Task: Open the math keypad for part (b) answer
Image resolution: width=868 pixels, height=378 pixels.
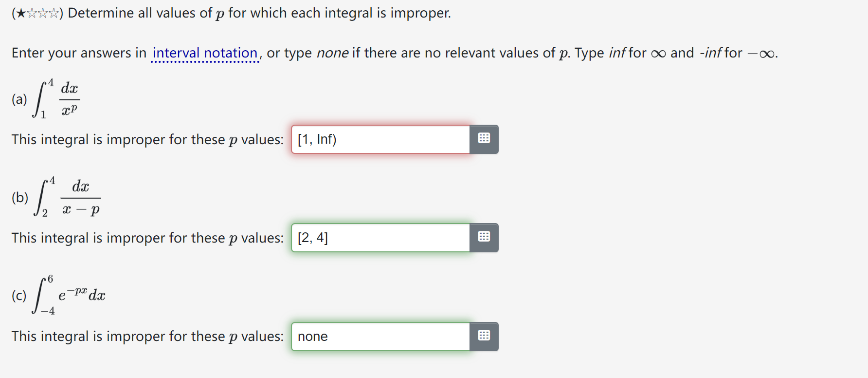Action: [x=484, y=238]
